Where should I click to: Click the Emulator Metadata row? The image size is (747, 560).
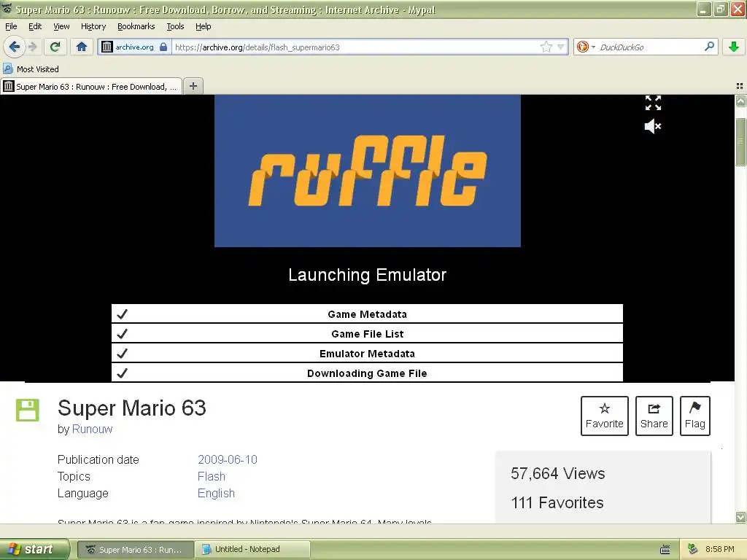coord(367,354)
